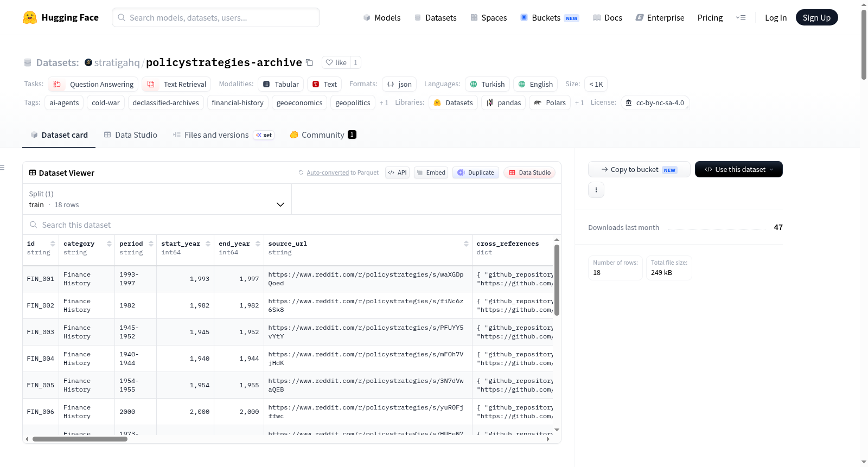The width and height of the screenshot is (868, 467).
Task: Click the ai-agents tag
Action: tap(64, 103)
